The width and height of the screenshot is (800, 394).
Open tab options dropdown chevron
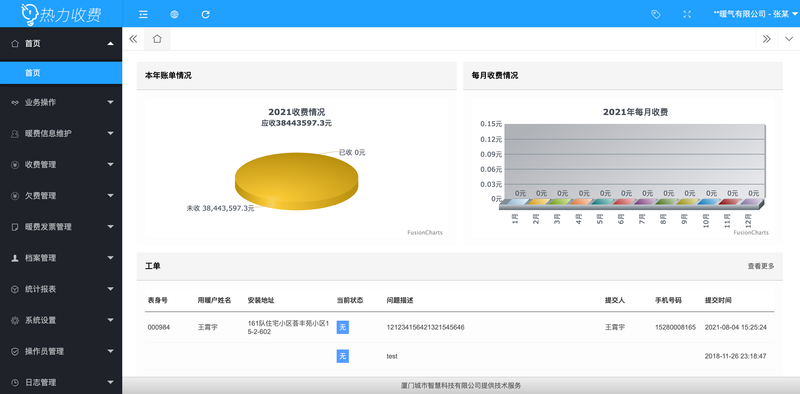(789, 39)
